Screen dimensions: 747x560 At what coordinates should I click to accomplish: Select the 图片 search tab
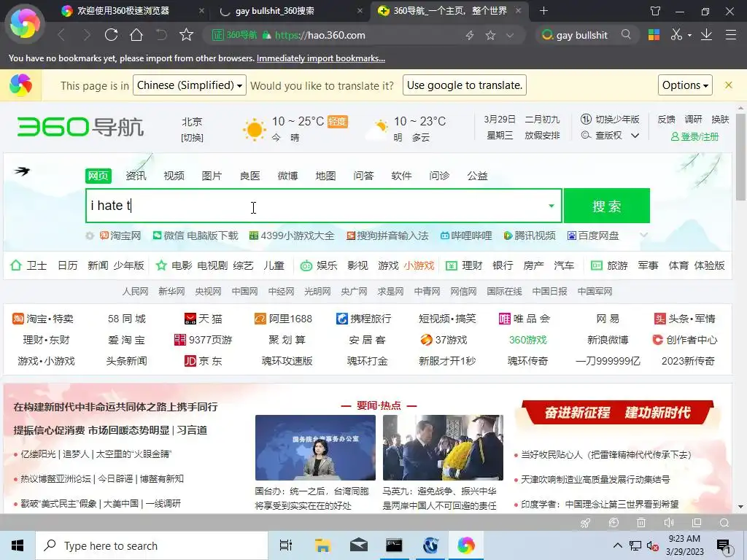212,176
